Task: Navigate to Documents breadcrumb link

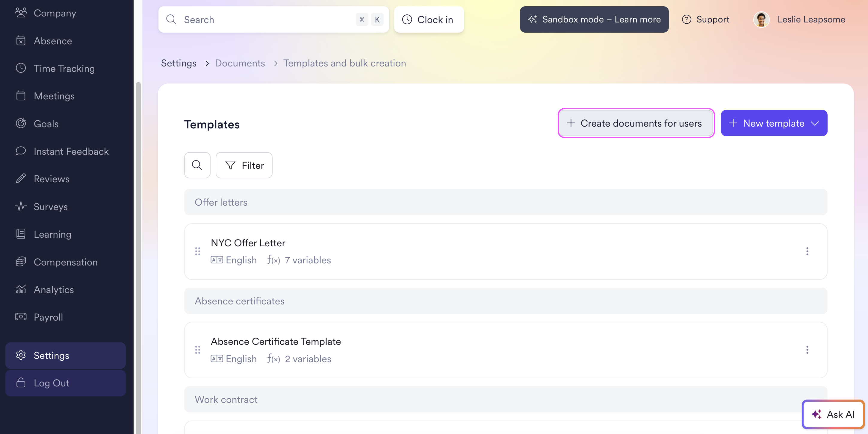Action: click(x=240, y=63)
